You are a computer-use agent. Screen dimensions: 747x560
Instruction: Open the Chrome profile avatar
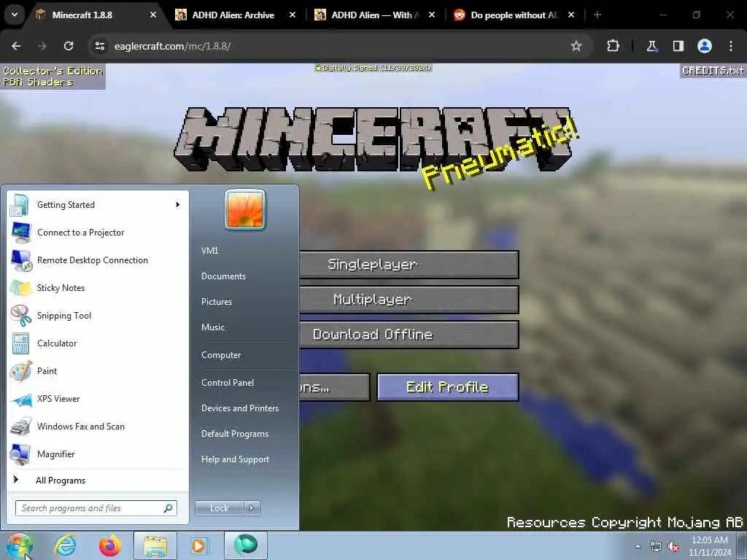pos(705,46)
